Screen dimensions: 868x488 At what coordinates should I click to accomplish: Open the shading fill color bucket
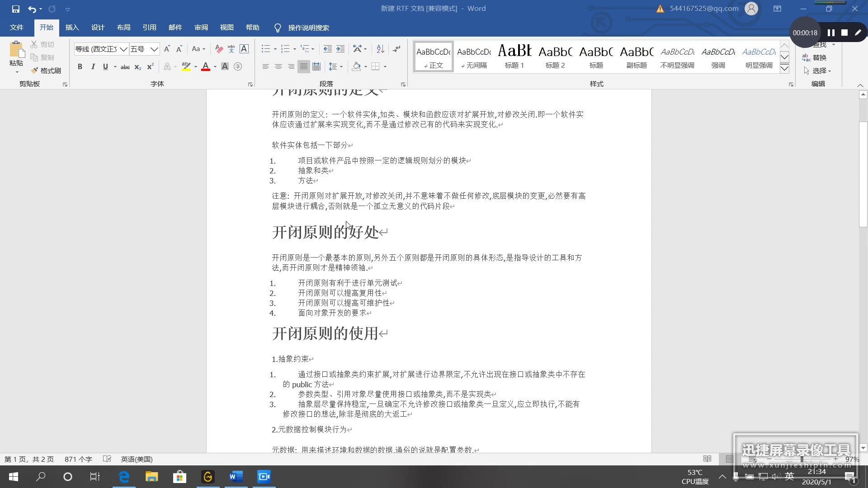tap(356, 66)
